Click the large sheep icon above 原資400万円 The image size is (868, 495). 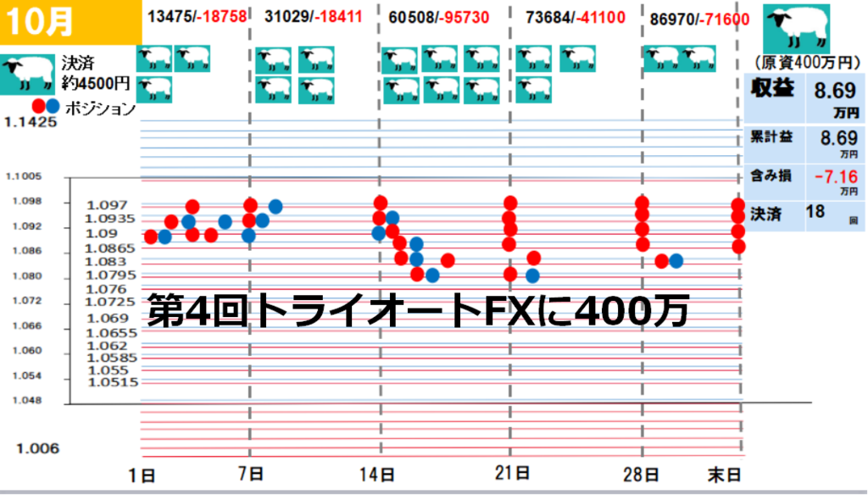(797, 29)
